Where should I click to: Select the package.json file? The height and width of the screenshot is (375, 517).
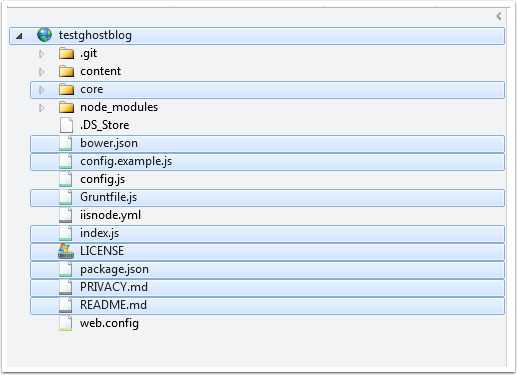click(267, 270)
